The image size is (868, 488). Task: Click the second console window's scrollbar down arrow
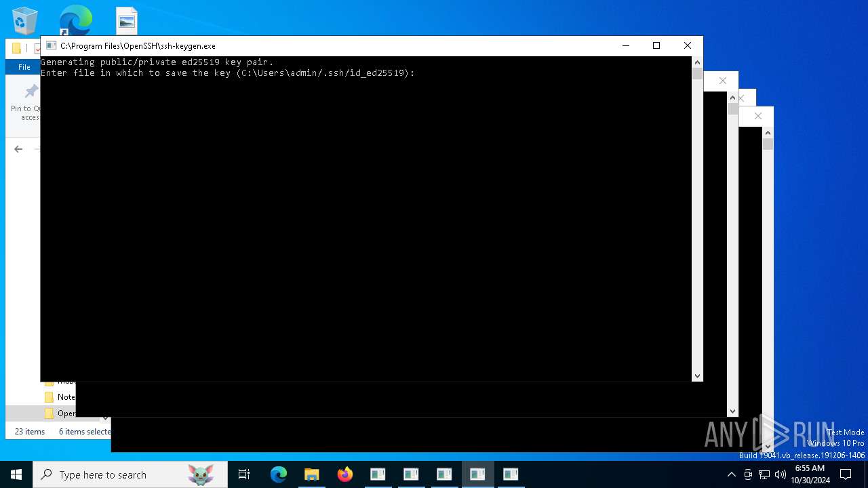732,411
